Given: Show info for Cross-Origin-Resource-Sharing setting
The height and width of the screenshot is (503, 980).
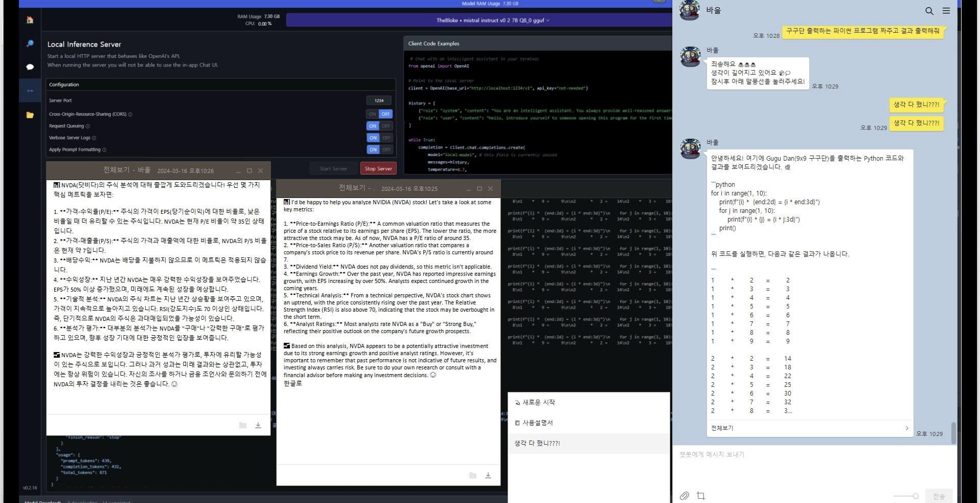Looking at the screenshot, I should (x=130, y=114).
